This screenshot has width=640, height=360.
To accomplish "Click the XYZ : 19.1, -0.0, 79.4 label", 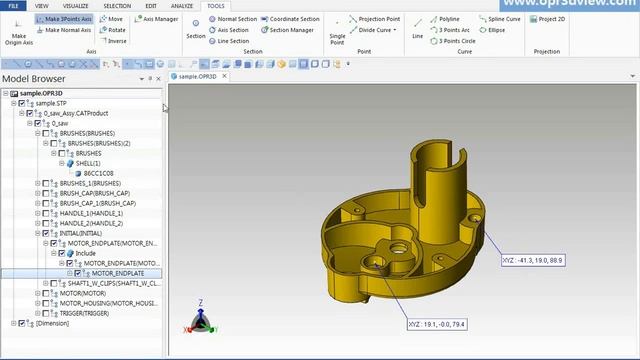I will [x=437, y=324].
